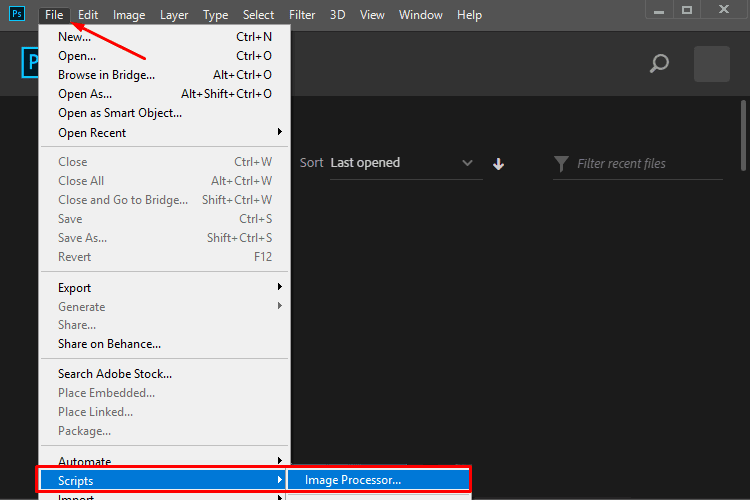Click the grayed-out Place Embedded... entry
This screenshot has height=500, width=750.
pos(165,393)
